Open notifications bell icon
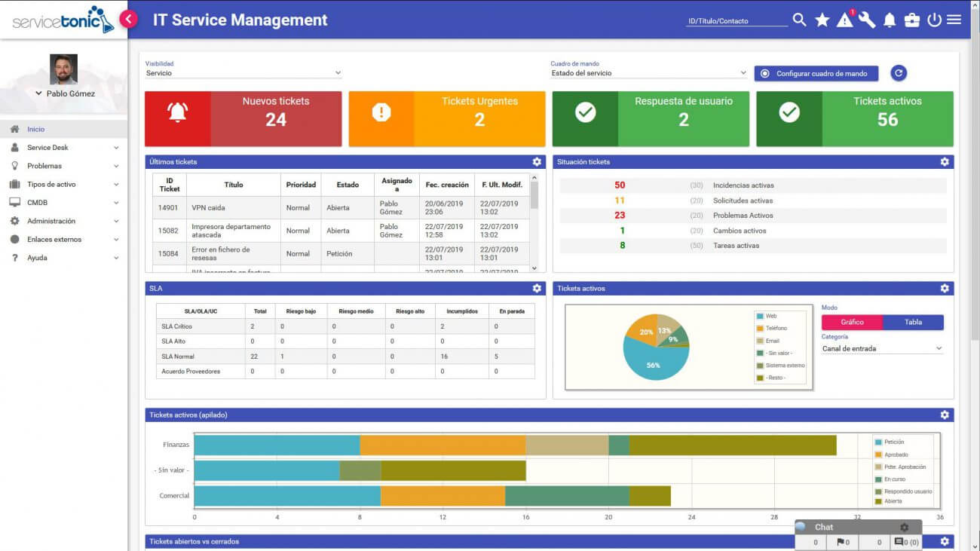The image size is (980, 551). pos(890,20)
